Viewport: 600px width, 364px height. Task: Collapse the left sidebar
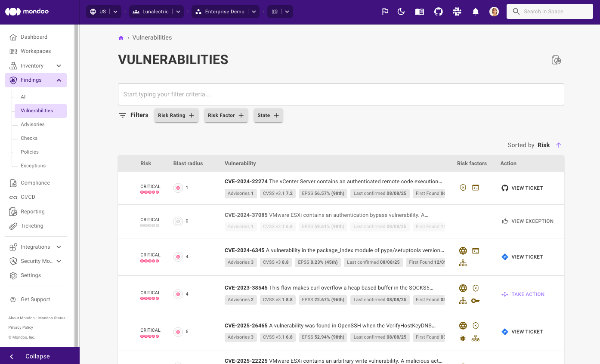click(37, 356)
